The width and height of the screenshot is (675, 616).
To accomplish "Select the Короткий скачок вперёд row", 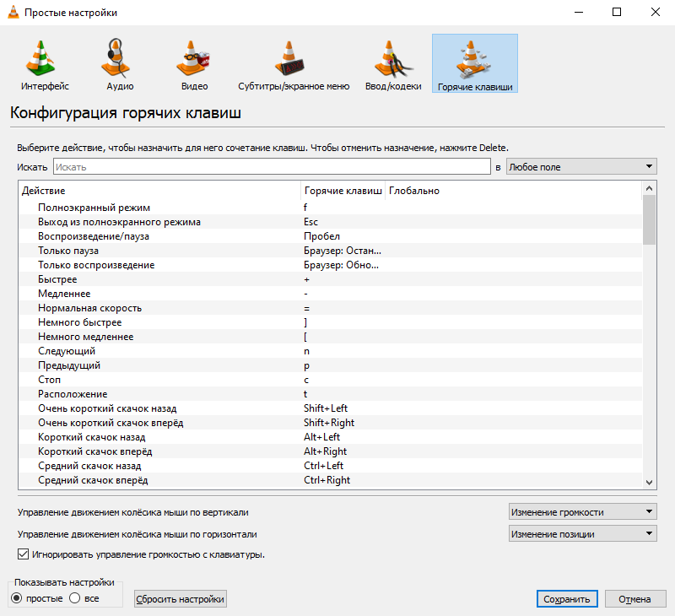I will pyautogui.click(x=330, y=451).
